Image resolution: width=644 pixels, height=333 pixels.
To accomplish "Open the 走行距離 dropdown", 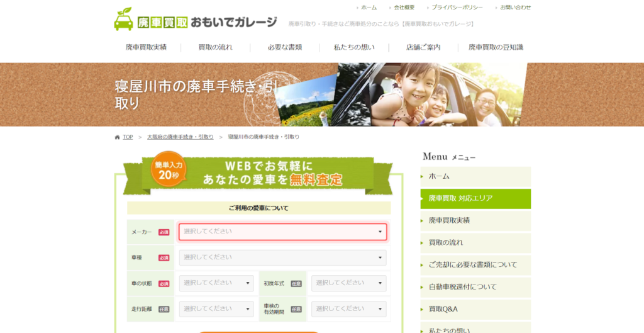I will pyautogui.click(x=216, y=309).
